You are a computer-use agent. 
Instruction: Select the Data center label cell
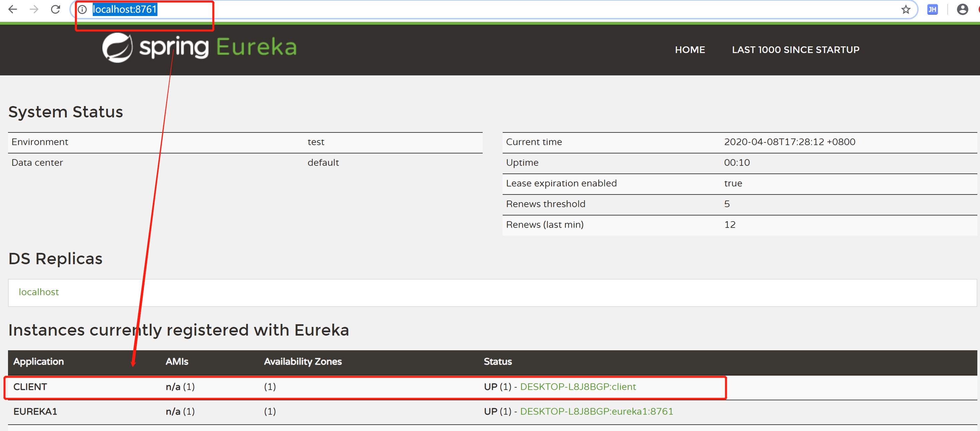[37, 162]
